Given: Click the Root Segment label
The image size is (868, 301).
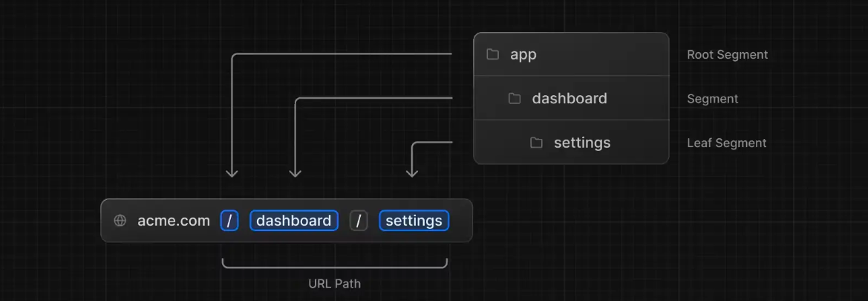Looking at the screenshot, I should pyautogui.click(x=727, y=55).
